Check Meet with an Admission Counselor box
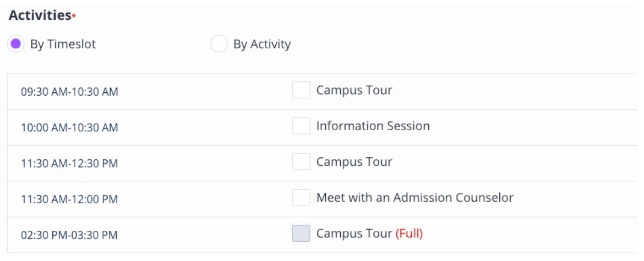644x261 pixels. 301,198
